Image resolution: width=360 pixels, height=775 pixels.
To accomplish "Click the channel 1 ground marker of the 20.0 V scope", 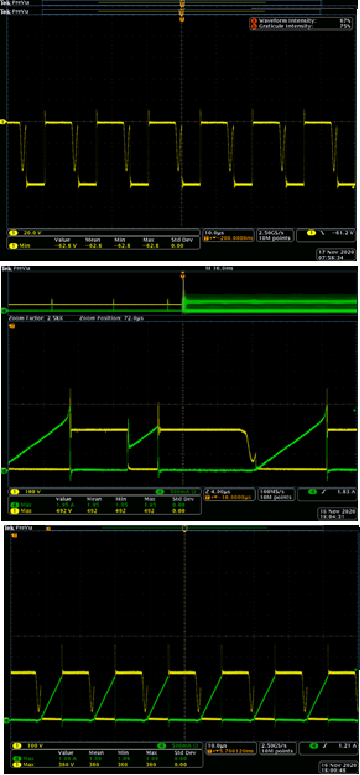I will tap(4, 122).
